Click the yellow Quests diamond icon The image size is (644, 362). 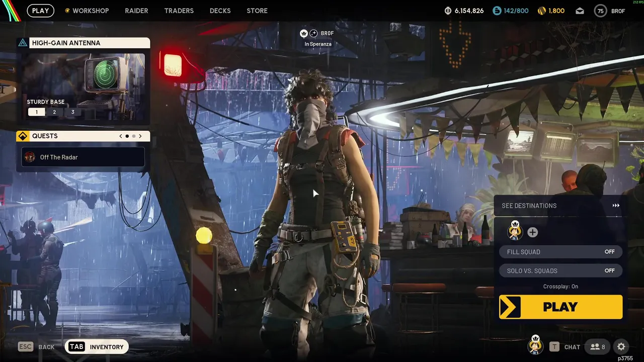coord(23,136)
